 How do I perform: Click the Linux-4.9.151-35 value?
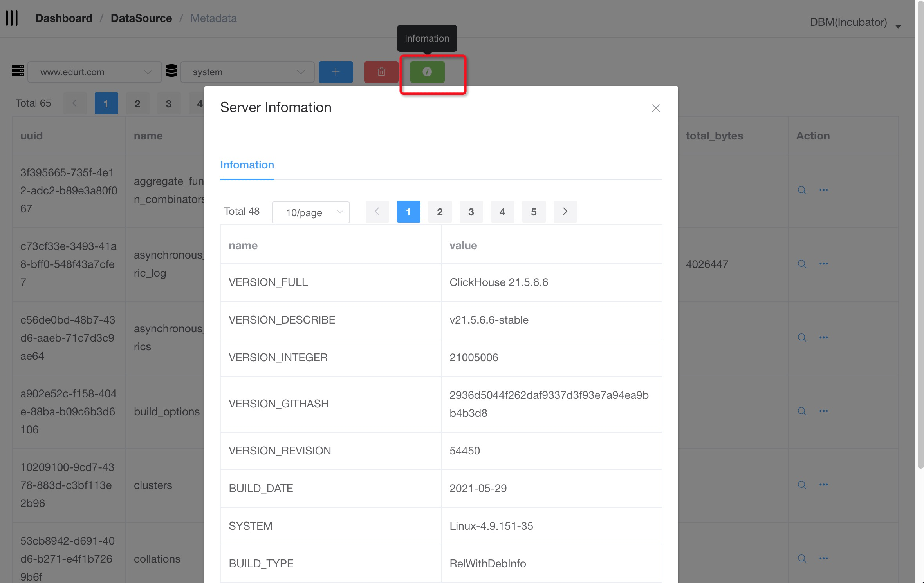[491, 526]
